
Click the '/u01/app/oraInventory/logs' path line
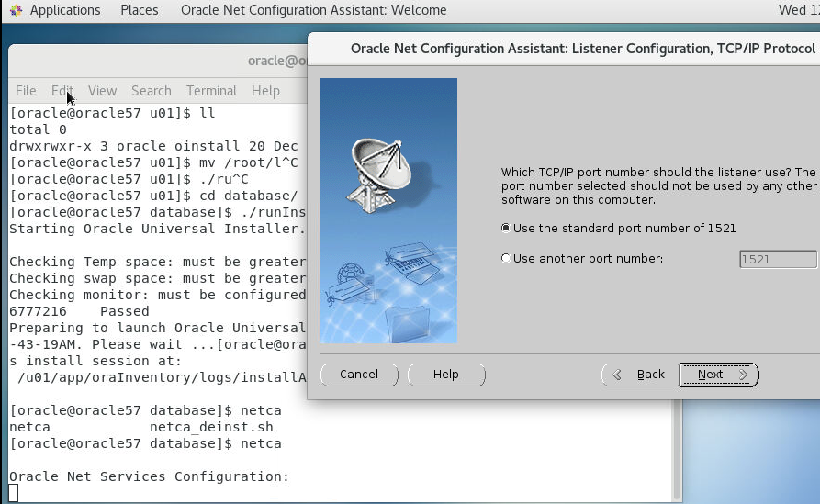tap(162, 377)
